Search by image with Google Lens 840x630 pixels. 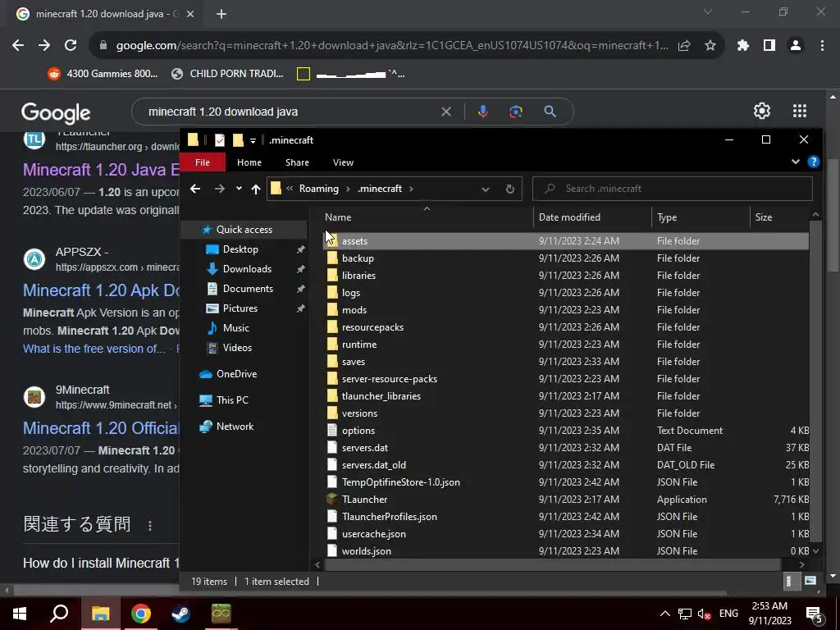(x=516, y=112)
